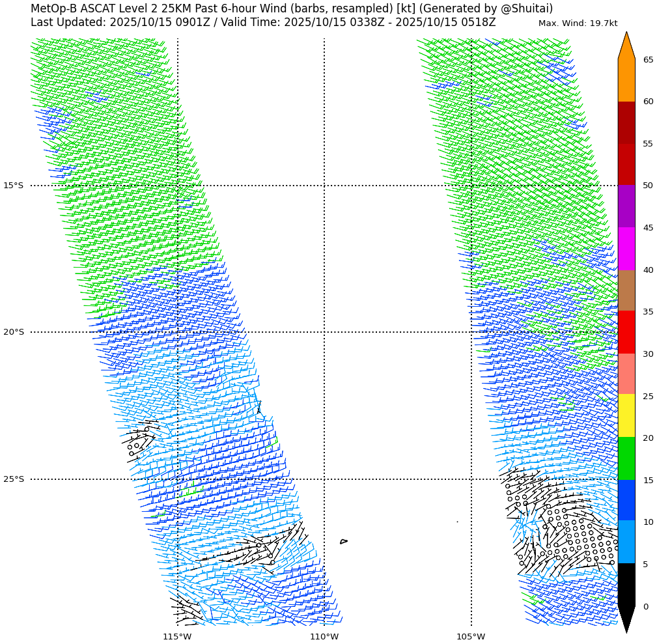Click the salmon 25-30 kt colorbar band
This screenshot has width=657, height=644.
(626, 374)
